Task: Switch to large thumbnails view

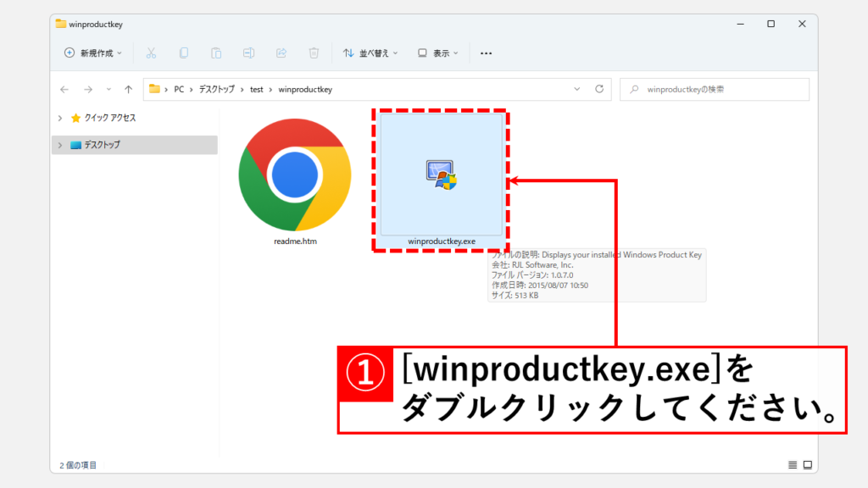Action: tap(808, 465)
